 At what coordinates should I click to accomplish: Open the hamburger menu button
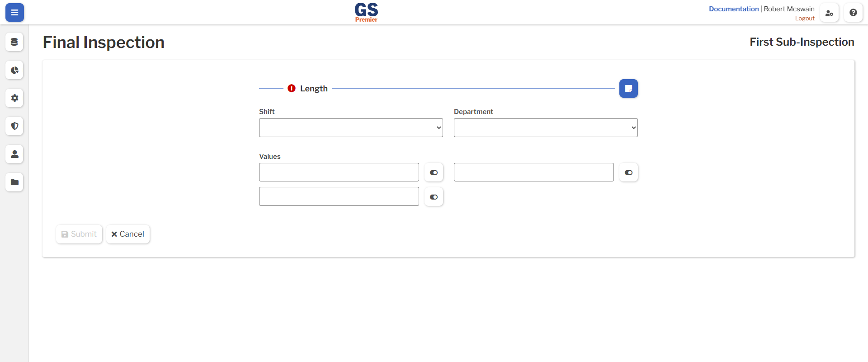[x=14, y=13]
